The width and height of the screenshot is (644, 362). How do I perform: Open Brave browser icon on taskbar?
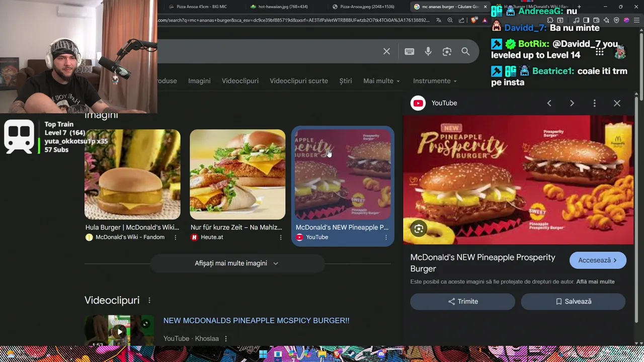[x=337, y=354]
